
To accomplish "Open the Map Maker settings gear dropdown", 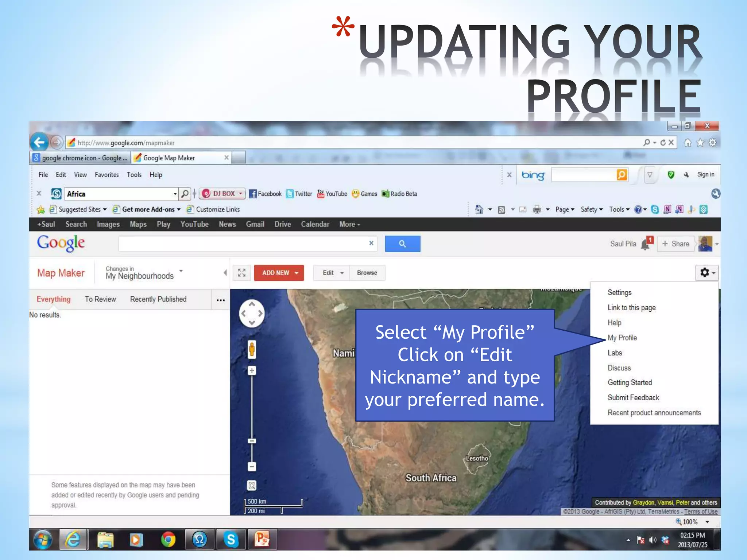I will click(707, 273).
